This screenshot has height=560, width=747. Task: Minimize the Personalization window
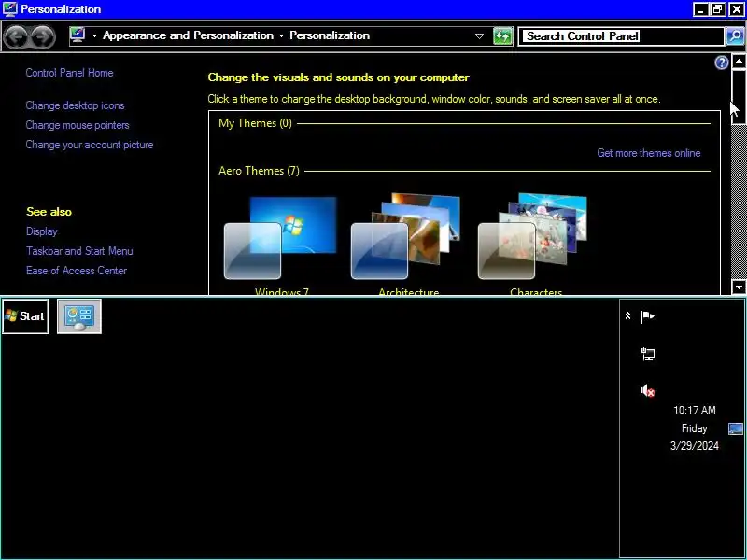pos(700,9)
